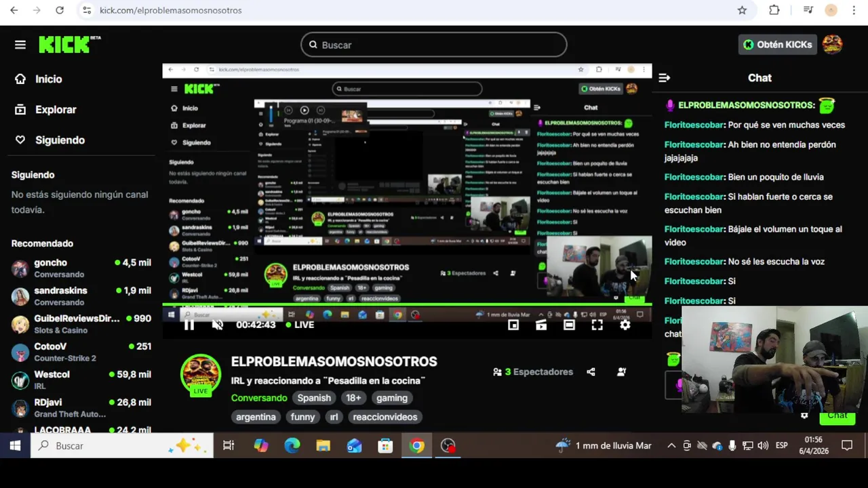Screen dimensions: 868x488
Task: Click the 3 Espectadores viewer count
Action: point(533,371)
